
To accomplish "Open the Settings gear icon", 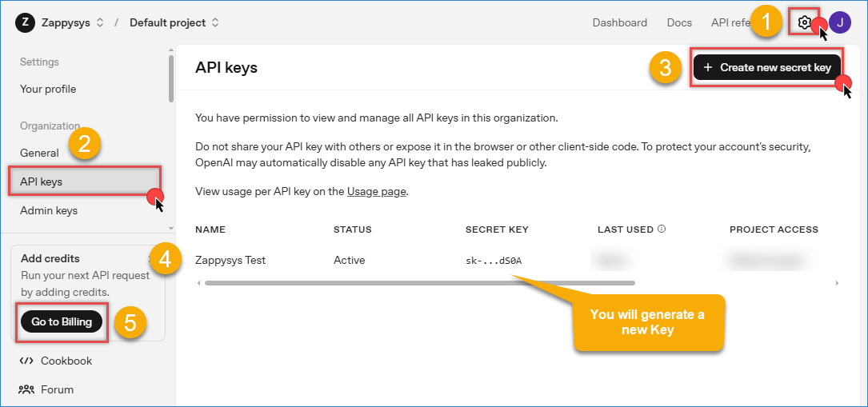I will coord(805,22).
